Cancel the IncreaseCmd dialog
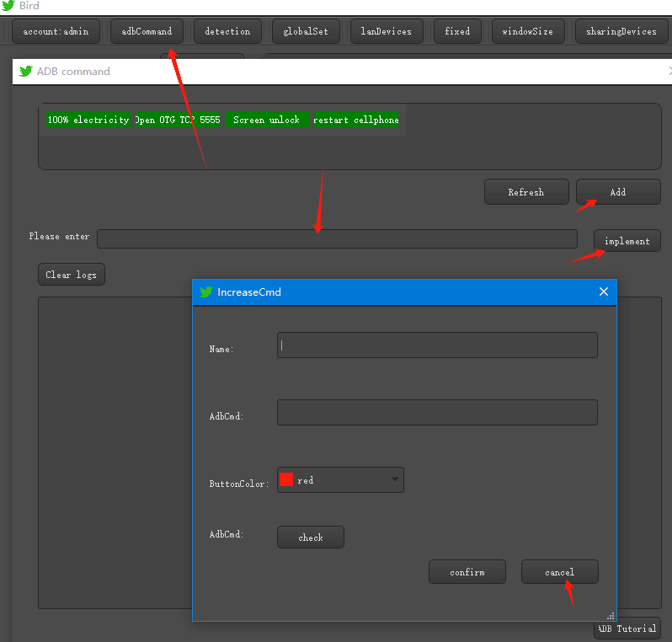The width and height of the screenshot is (672, 642). tap(559, 572)
